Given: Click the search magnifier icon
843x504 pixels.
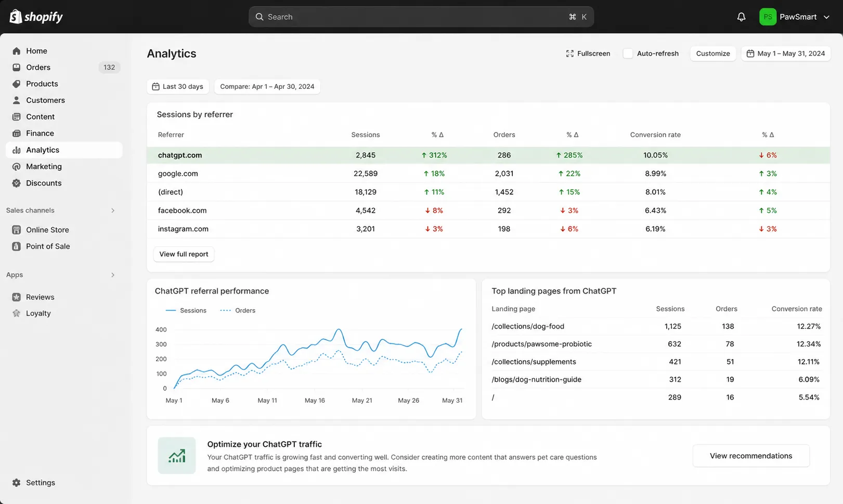Looking at the screenshot, I should click(x=260, y=17).
